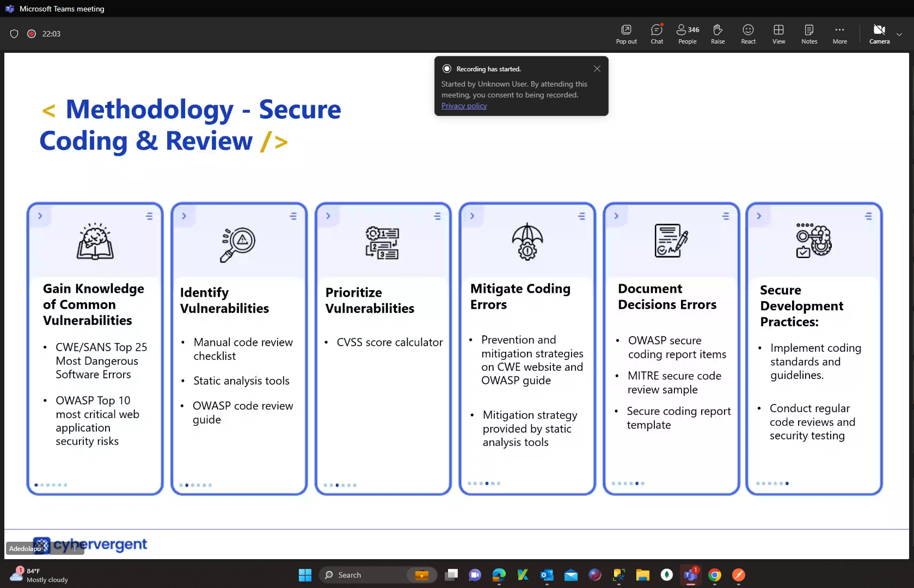
Task: Expand the Identify Vulnerabilities card chevron
Action: 184,216
